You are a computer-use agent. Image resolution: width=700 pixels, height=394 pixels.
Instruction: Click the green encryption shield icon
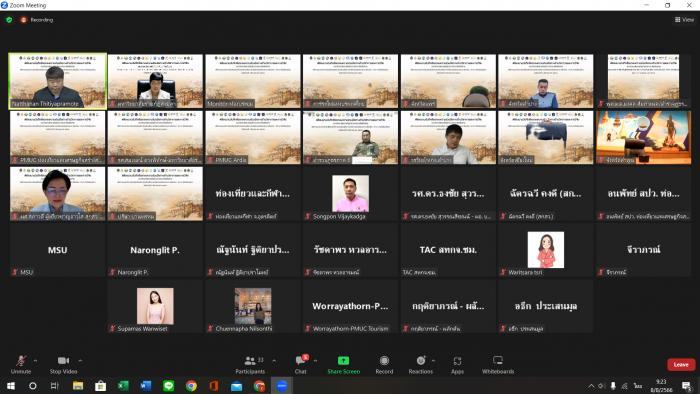(x=9, y=20)
